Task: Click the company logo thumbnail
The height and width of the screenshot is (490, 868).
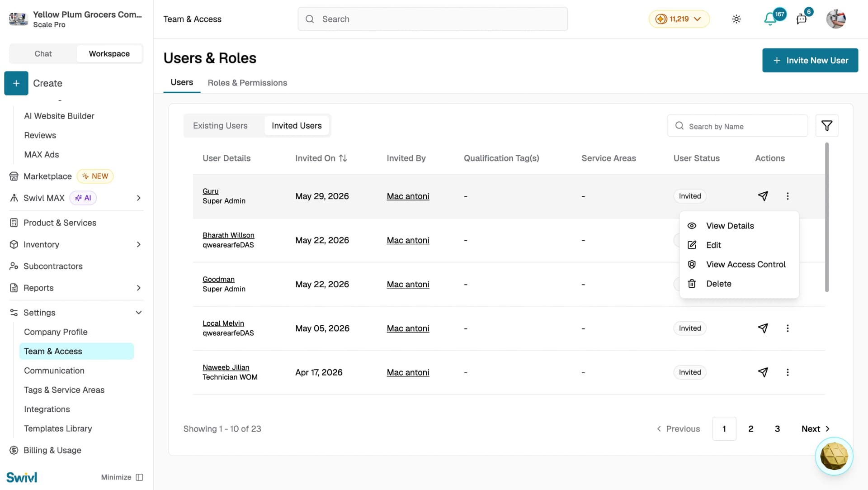Action: pyautogui.click(x=19, y=19)
